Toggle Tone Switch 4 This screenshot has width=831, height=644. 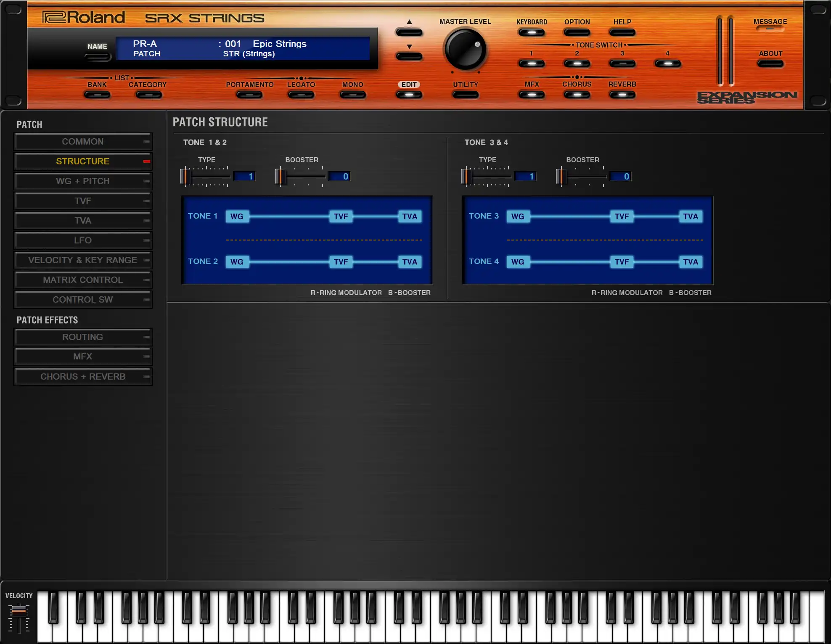[x=667, y=64]
